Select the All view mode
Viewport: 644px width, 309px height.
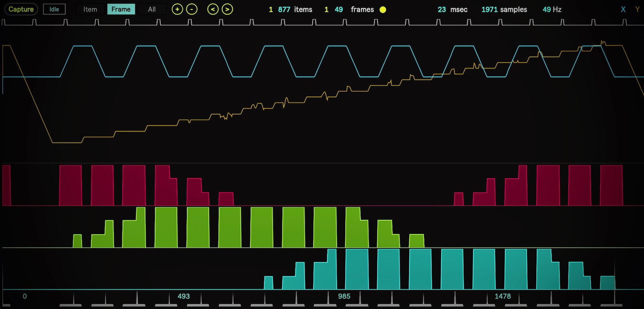click(x=152, y=9)
